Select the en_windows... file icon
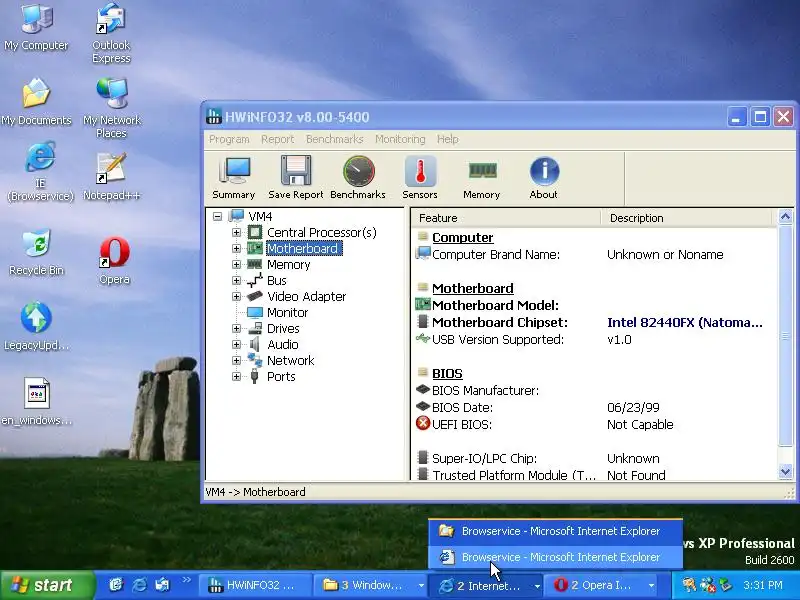 [36, 402]
